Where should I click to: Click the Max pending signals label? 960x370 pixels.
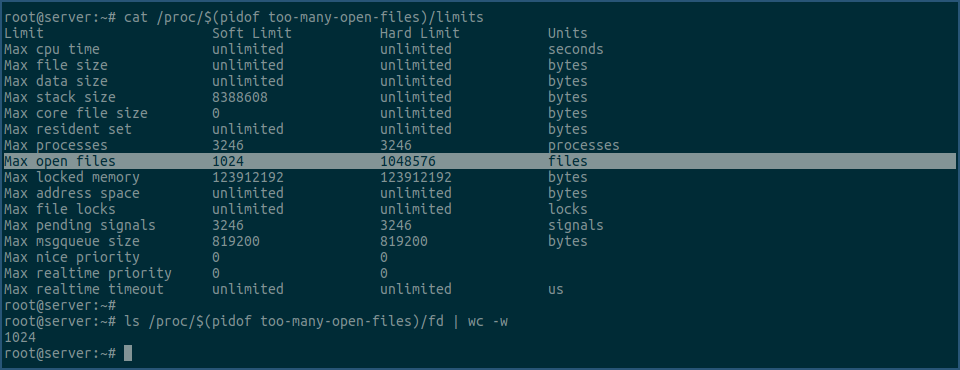(80, 225)
